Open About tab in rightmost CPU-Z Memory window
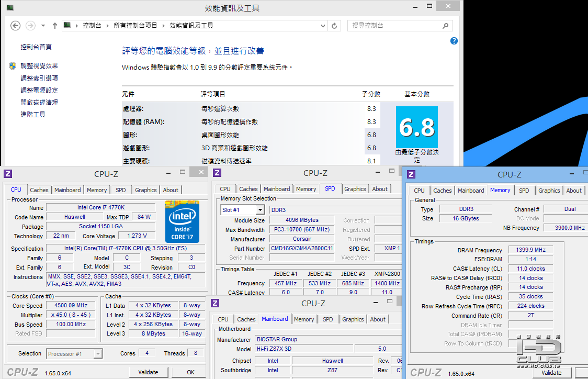The image size is (588, 379). (573, 191)
